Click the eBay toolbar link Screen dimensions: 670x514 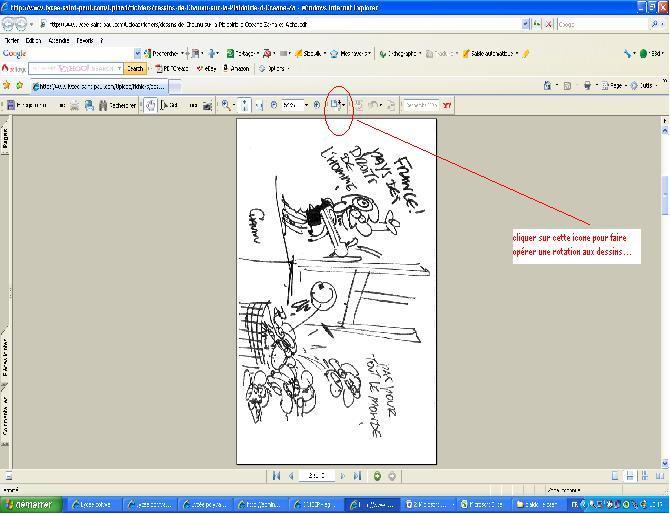[x=206, y=68]
